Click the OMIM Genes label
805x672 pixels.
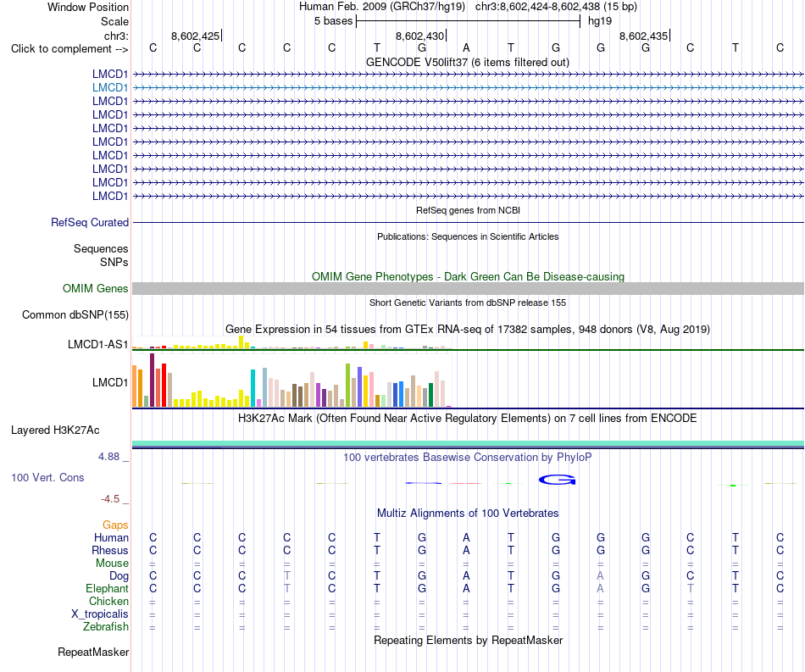point(95,288)
